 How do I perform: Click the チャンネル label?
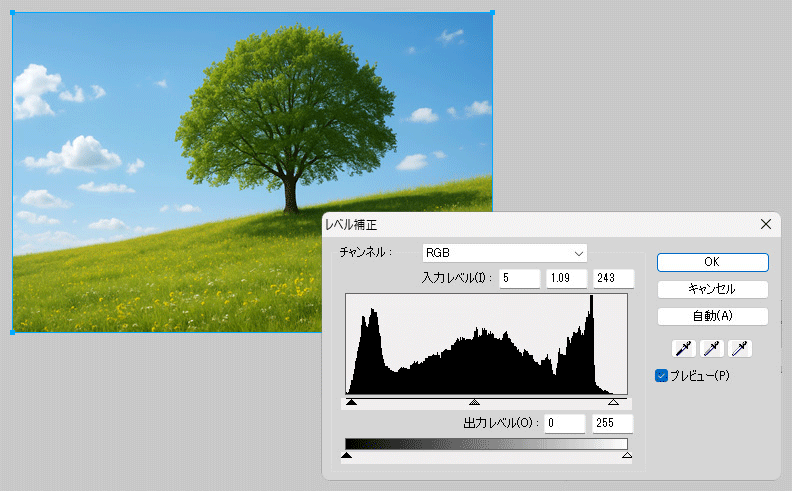366,253
